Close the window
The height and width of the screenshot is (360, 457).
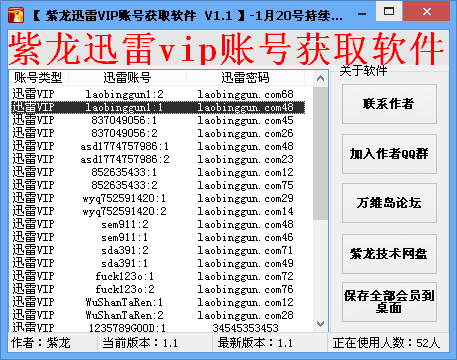tap(427, 11)
